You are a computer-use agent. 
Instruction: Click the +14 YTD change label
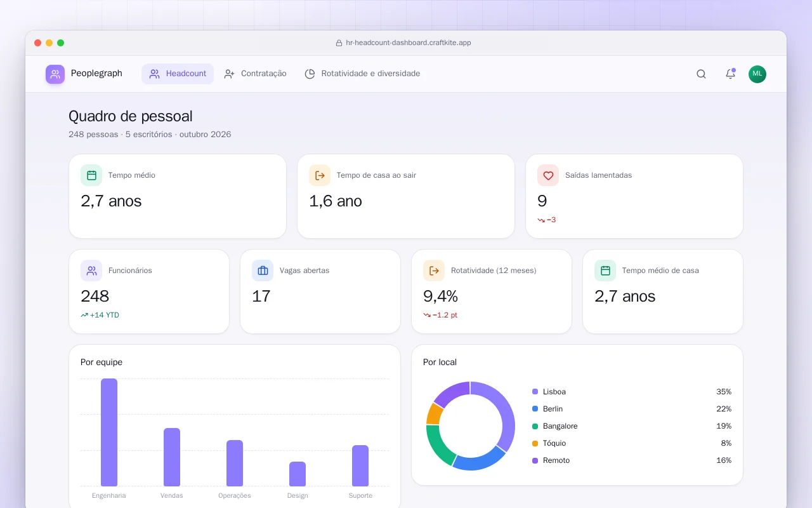pos(105,315)
